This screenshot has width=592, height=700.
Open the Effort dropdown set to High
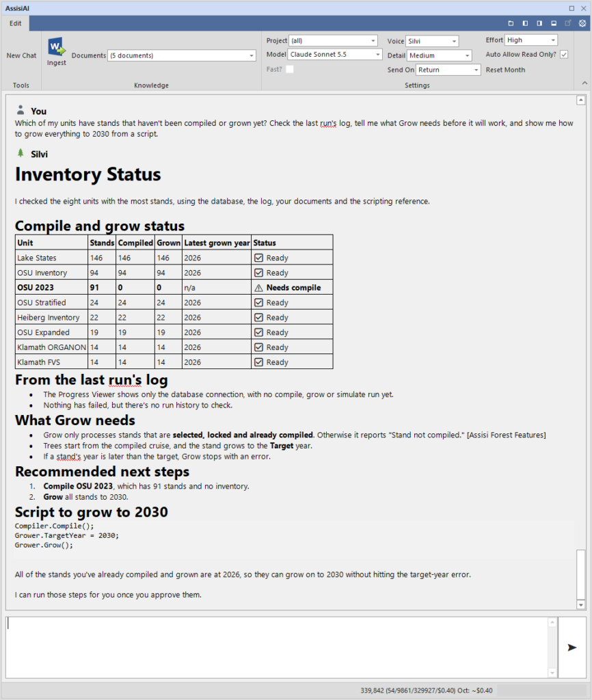tap(531, 40)
